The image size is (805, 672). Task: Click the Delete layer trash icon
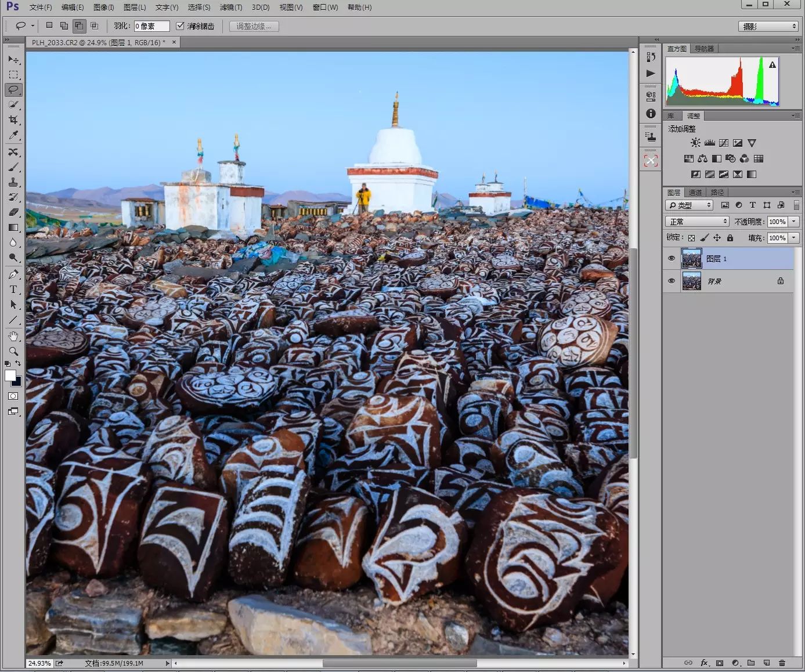coord(782,663)
